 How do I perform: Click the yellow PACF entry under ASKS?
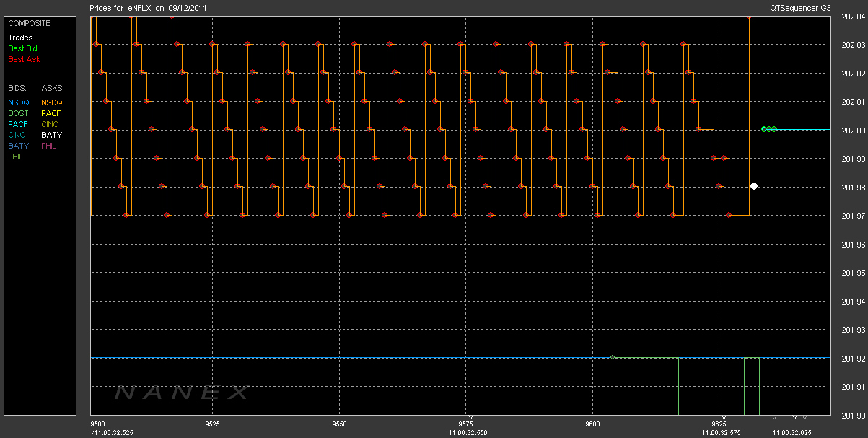point(52,113)
